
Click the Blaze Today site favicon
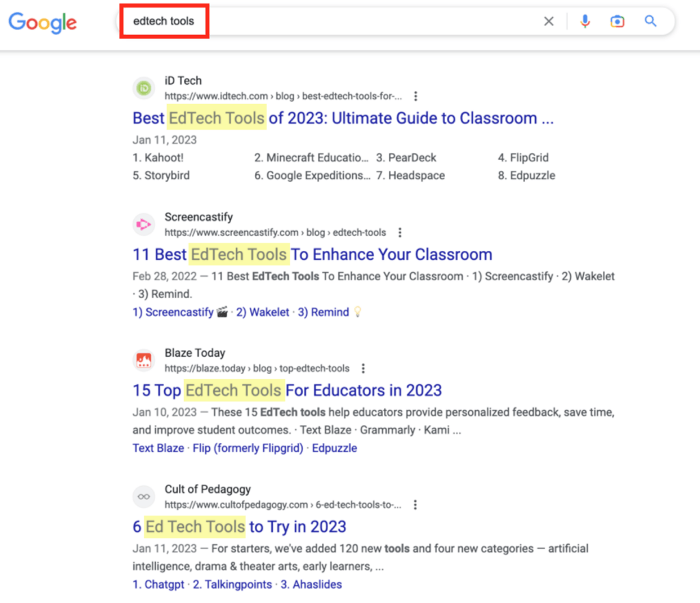(144, 360)
